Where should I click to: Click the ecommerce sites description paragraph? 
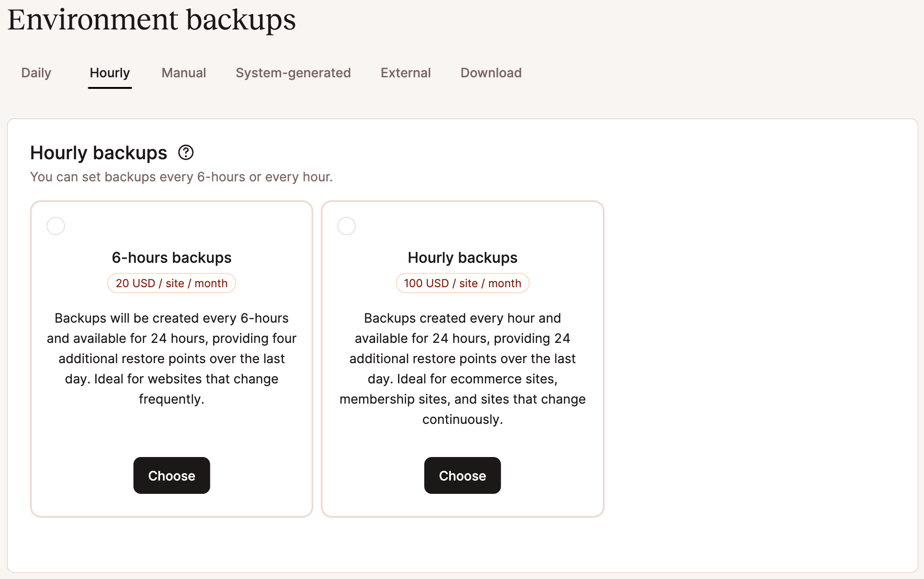click(462, 369)
